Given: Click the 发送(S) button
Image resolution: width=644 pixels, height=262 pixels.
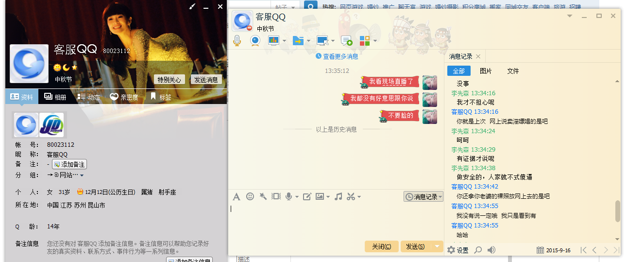Looking at the screenshot, I should (415, 246).
